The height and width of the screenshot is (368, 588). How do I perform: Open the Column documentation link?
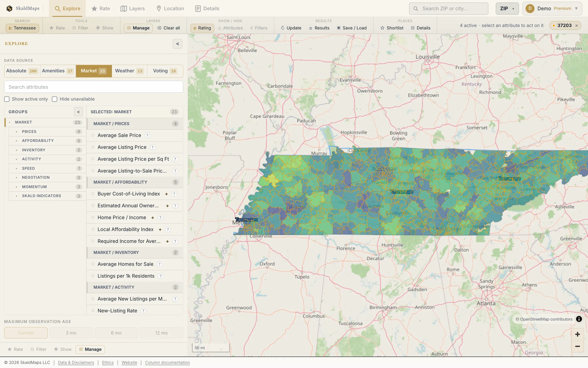[167, 362]
